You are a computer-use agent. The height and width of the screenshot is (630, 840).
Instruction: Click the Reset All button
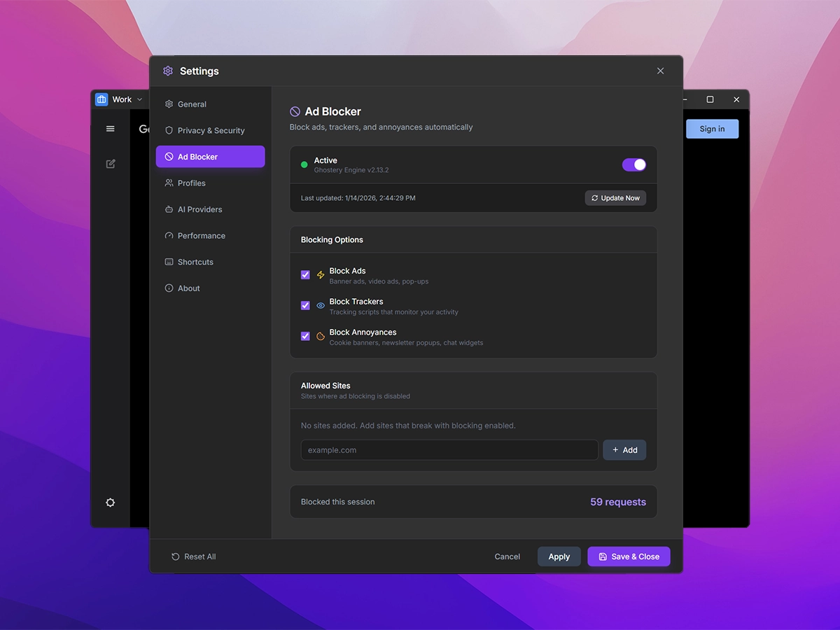point(194,556)
